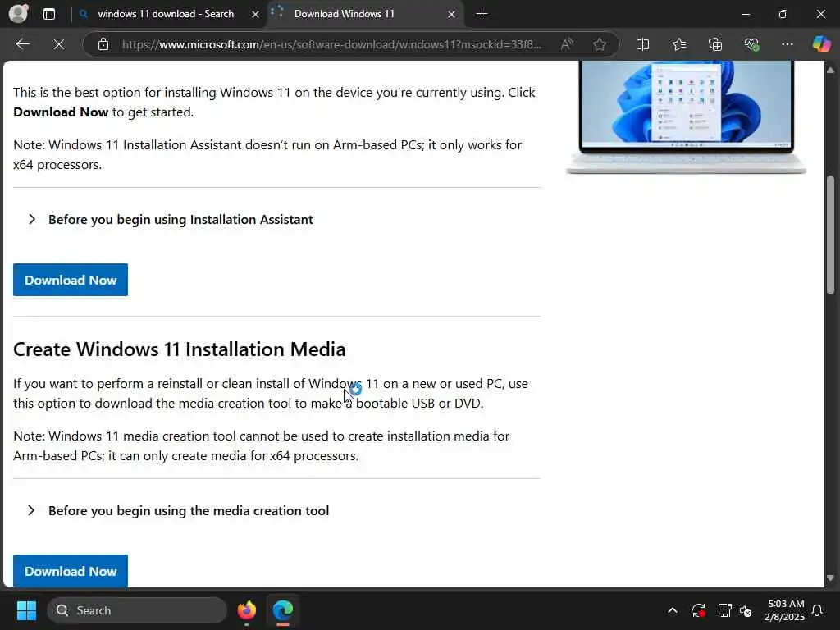Open the network status tray icon

pos(724,610)
